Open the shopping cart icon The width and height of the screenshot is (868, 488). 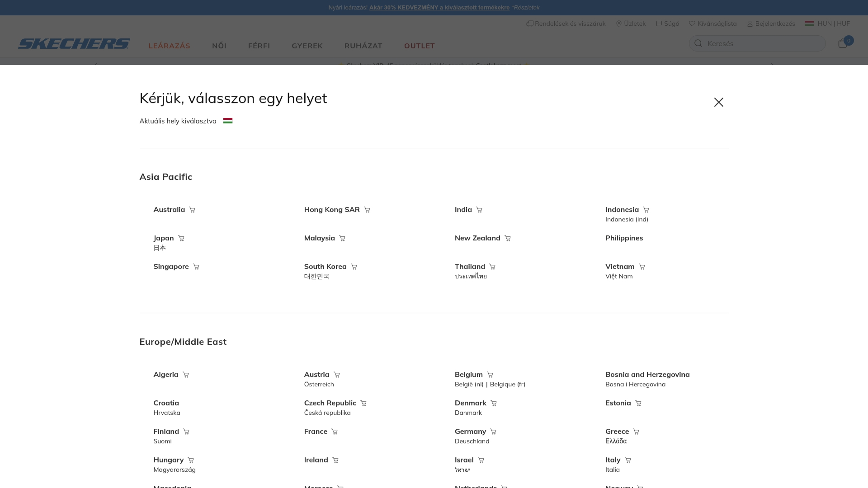842,43
